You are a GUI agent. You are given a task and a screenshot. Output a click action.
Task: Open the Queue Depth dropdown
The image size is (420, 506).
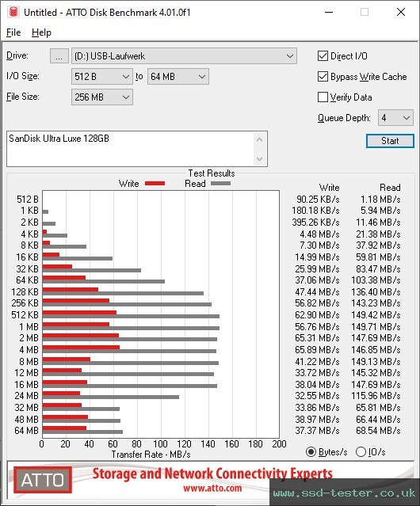tap(395, 118)
